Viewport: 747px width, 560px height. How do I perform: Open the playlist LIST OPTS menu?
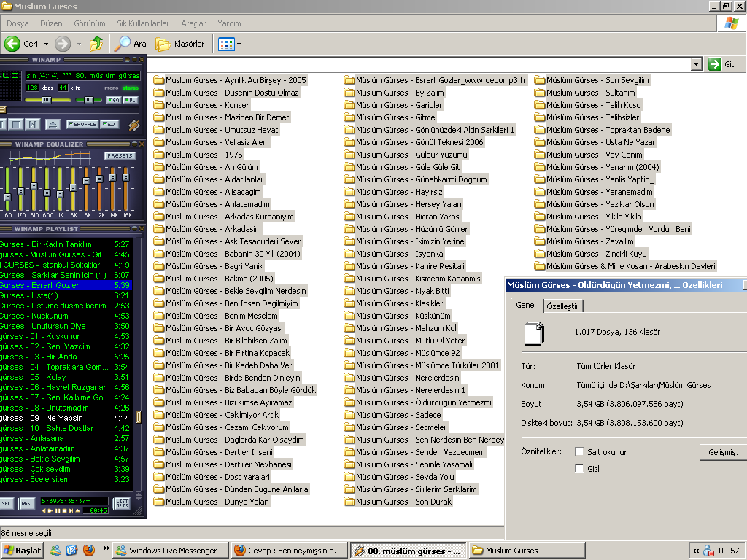tap(122, 503)
